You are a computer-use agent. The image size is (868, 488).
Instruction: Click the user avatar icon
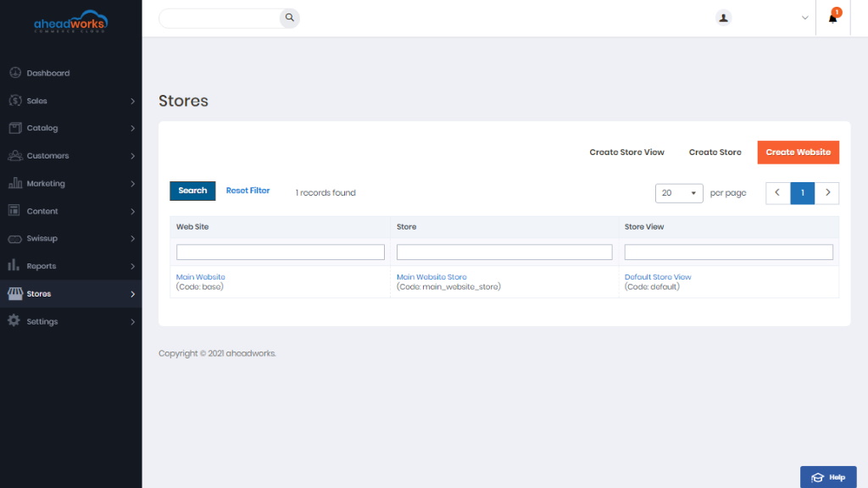(723, 18)
